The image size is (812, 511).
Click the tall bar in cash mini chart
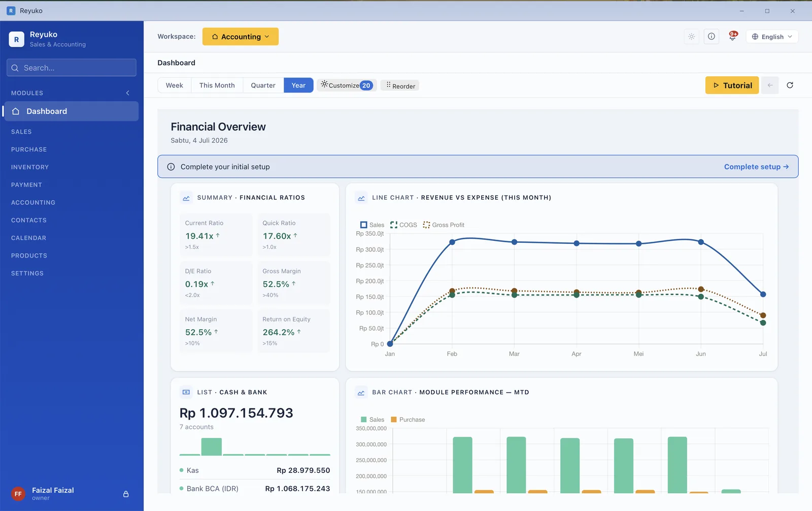coord(212,446)
